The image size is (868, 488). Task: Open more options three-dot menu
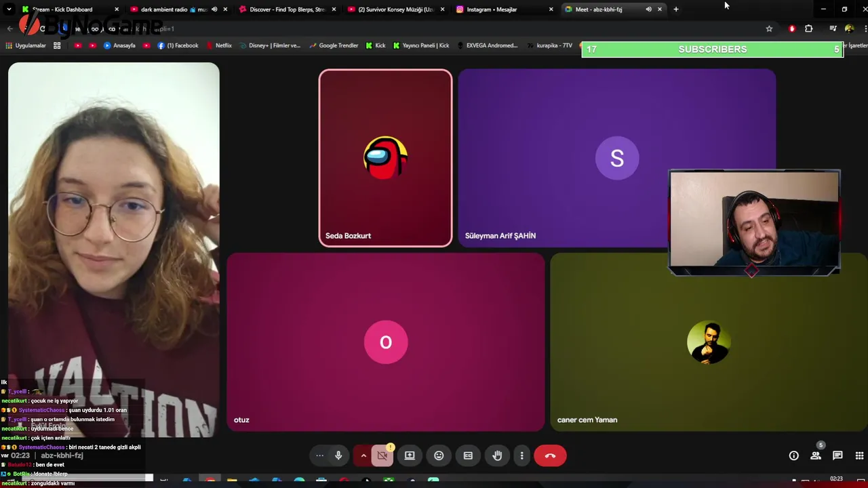[x=521, y=455]
